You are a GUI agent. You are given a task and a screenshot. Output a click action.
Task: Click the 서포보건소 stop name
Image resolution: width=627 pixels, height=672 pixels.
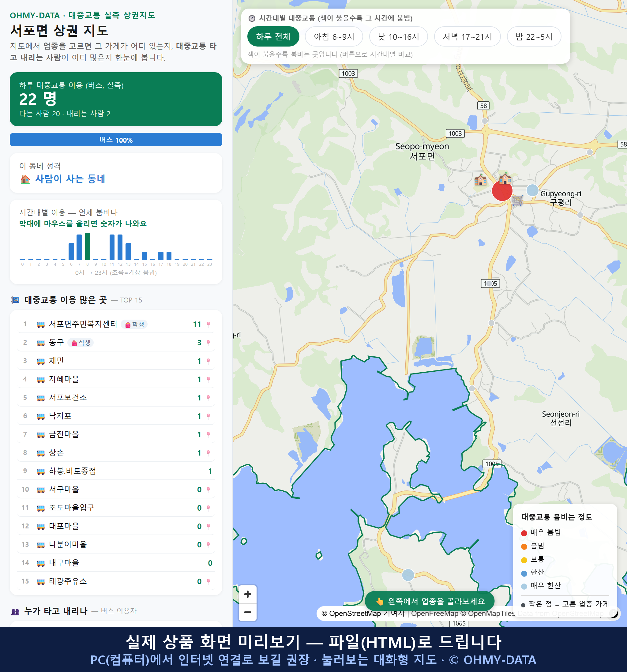68,397
